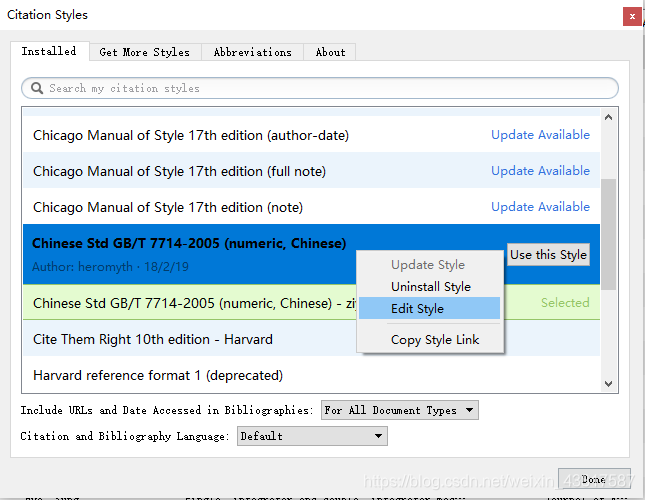Open the About tab

coord(330,52)
